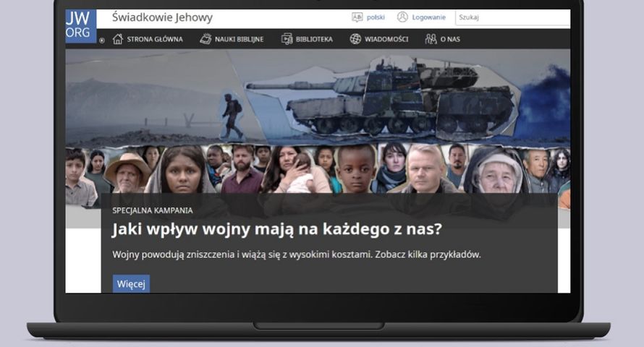Click the Więcej button
The height and width of the screenshot is (347, 644).
(131, 284)
